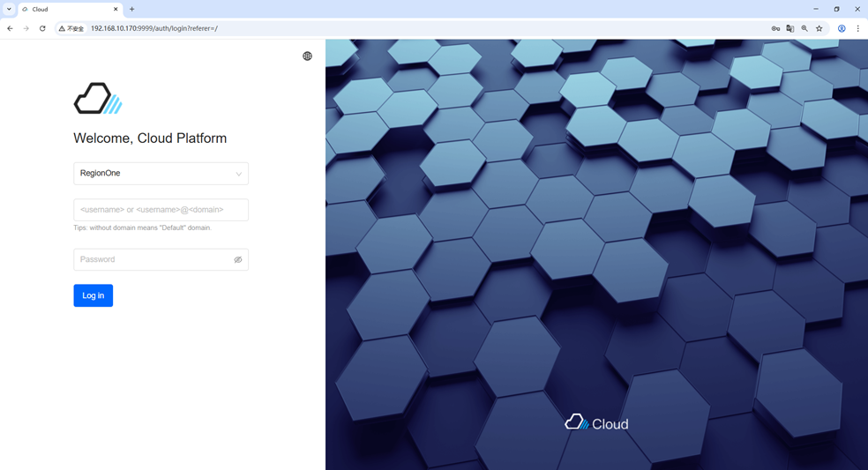Open the zoom magnifier icon
The height and width of the screenshot is (470, 868).
tap(804, 28)
